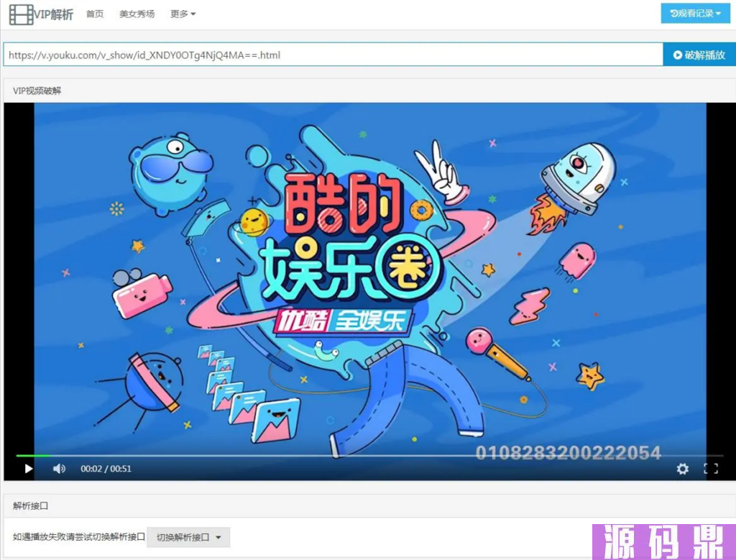Viewport: 736px width, 560px height.
Task: Click the 如遇播放失败请尝试切换解析接口 hint text
Action: pyautogui.click(x=79, y=537)
